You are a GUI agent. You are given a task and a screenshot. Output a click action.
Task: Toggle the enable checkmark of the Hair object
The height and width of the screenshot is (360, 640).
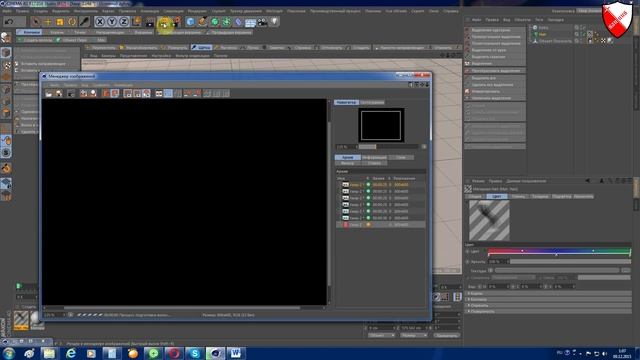click(x=584, y=34)
